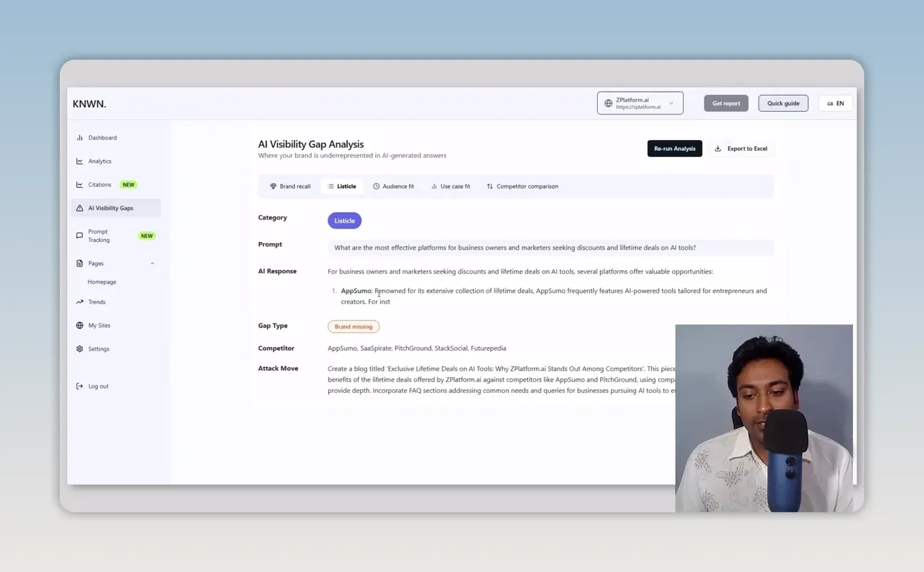924x572 pixels.
Task: Click the Listicle list icon
Action: click(331, 186)
